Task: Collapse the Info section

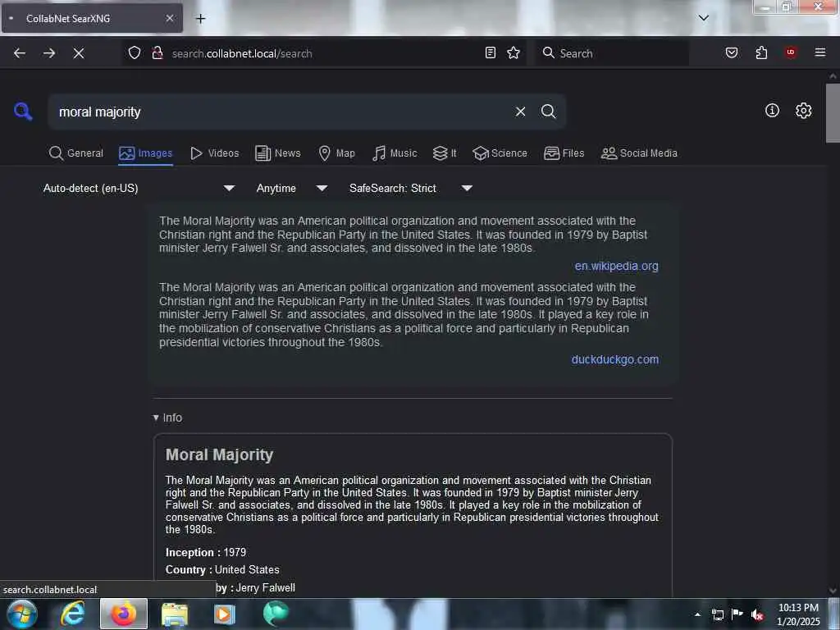Action: click(x=167, y=418)
